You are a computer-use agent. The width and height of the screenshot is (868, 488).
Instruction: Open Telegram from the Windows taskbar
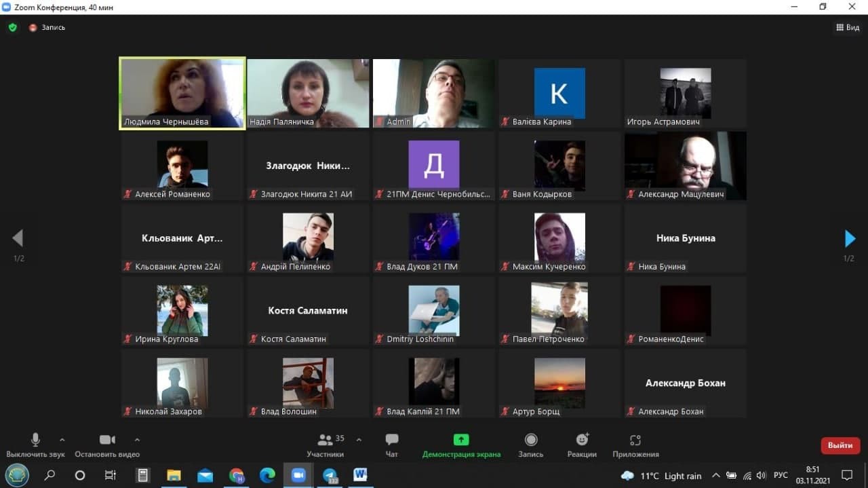330,475
